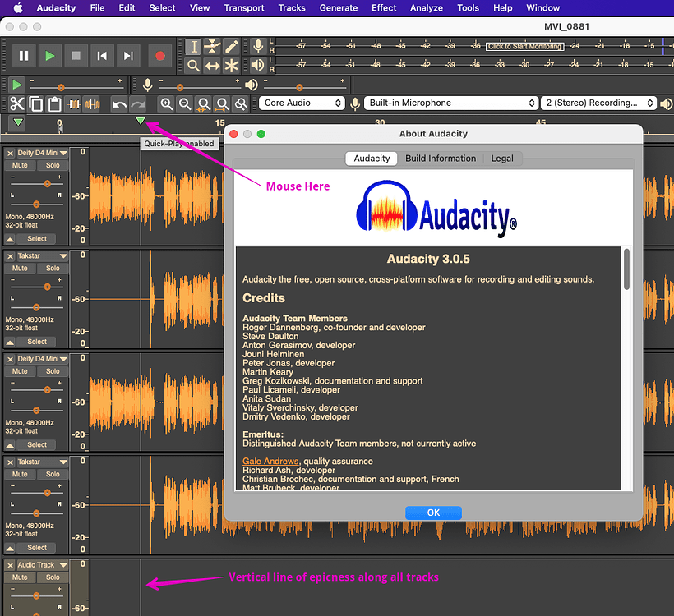
Task: Mute the Audio Track at the bottom
Action: pos(20,577)
